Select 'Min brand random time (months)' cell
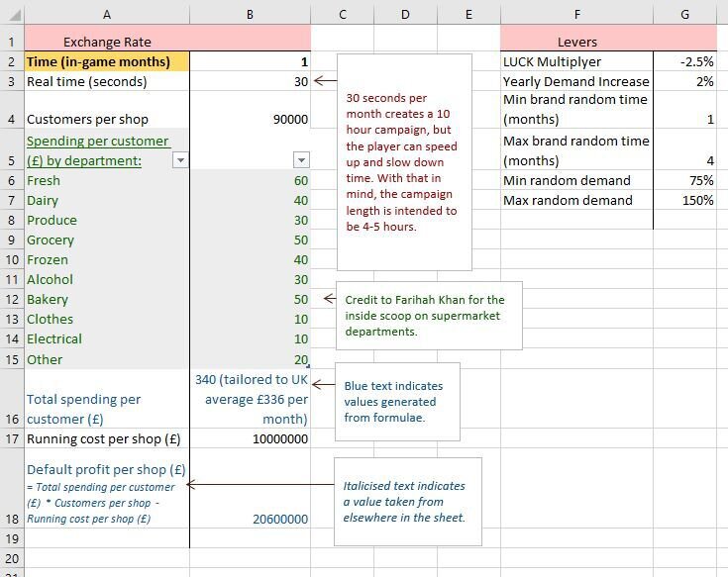The height and width of the screenshot is (577, 728). [x=576, y=110]
